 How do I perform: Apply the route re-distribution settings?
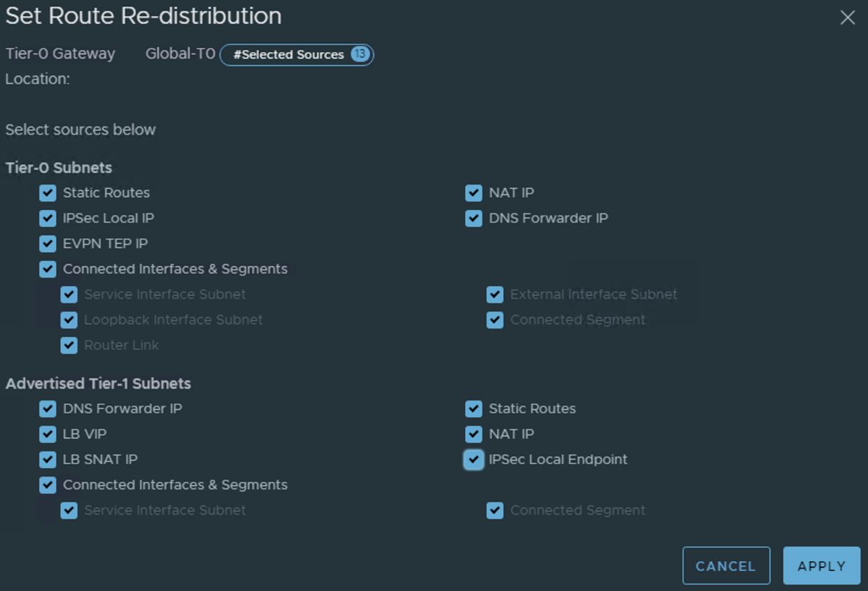coord(821,566)
